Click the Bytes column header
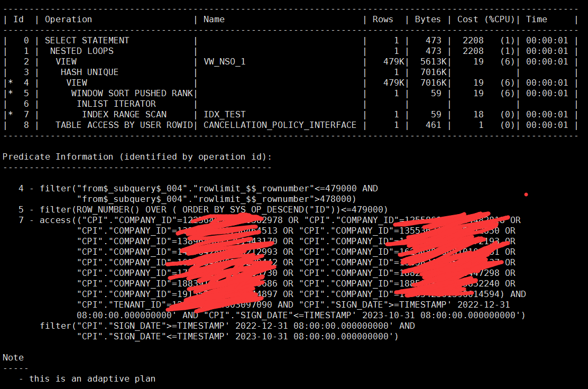Image resolution: width=588 pixels, height=389 pixels. (428, 20)
